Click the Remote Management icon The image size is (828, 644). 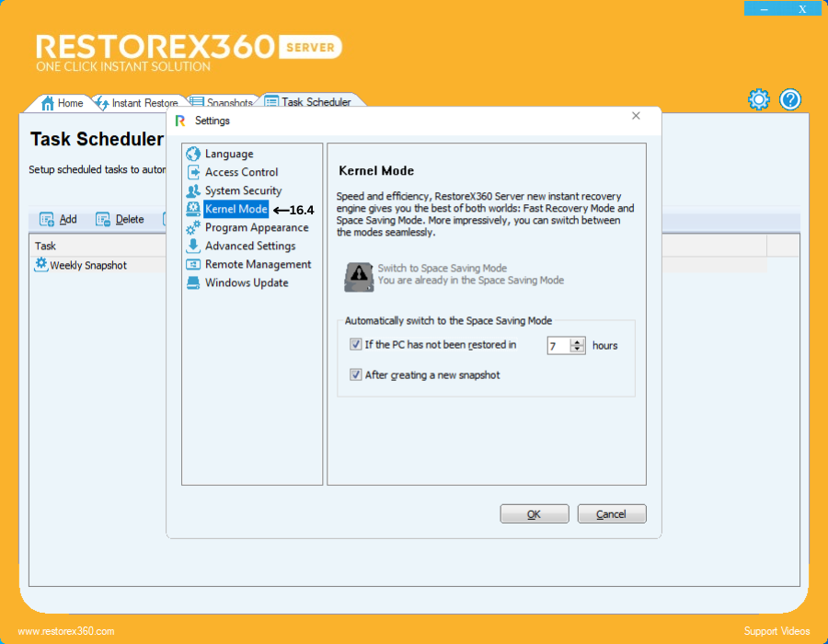pyautogui.click(x=193, y=264)
